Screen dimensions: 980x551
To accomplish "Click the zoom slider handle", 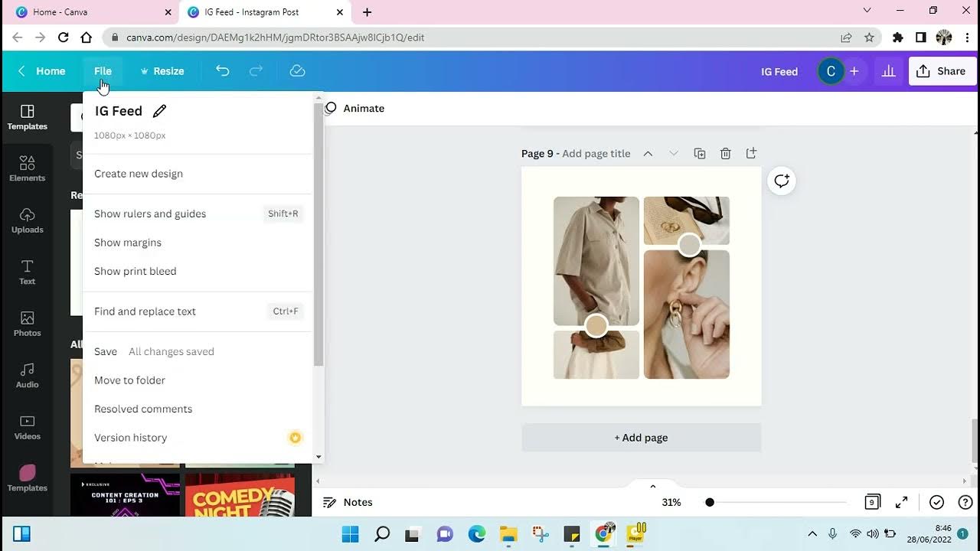I will [x=710, y=502].
